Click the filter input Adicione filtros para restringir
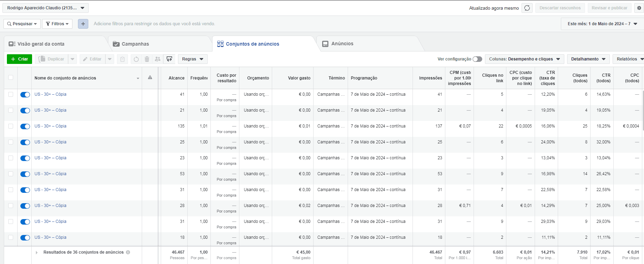 click(x=154, y=24)
